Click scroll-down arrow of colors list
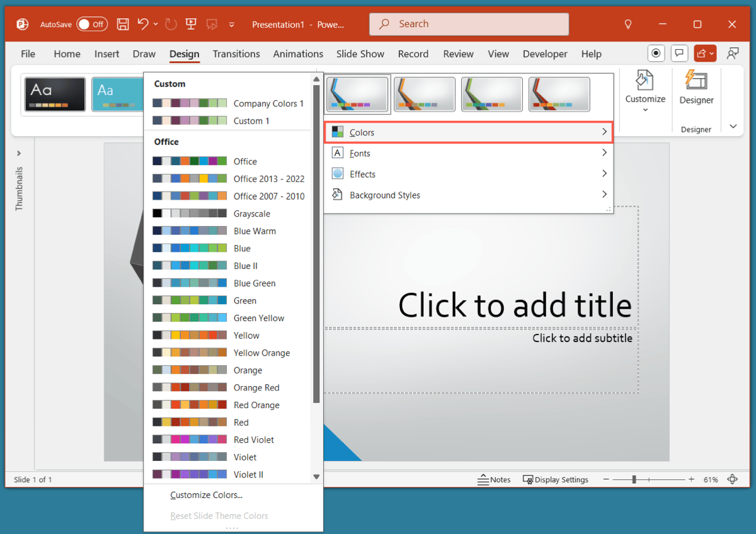This screenshot has width=756, height=534. point(316,477)
